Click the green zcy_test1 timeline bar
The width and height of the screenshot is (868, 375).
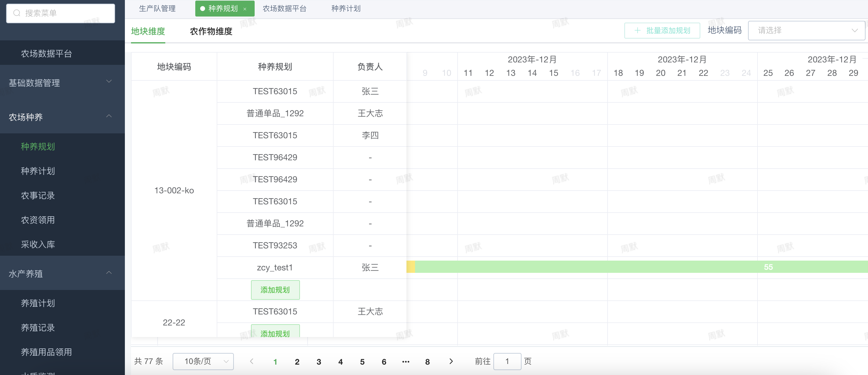(642, 267)
